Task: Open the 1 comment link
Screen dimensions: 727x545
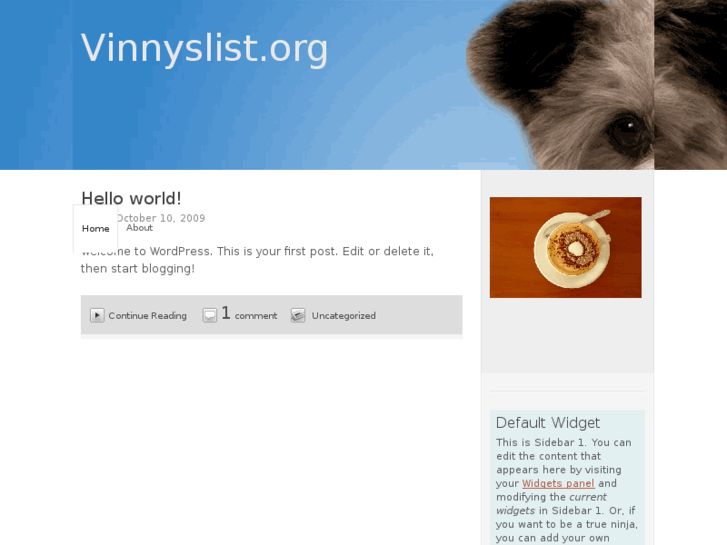Action: pos(249,314)
